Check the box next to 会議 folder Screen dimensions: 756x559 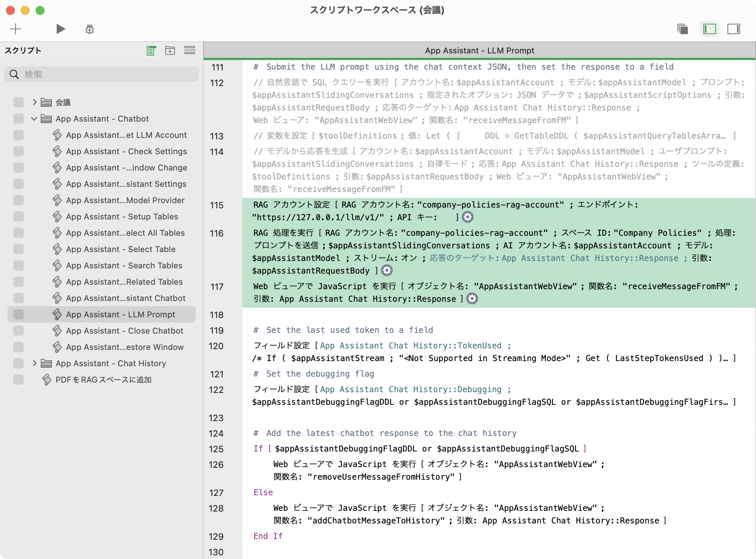(x=19, y=102)
